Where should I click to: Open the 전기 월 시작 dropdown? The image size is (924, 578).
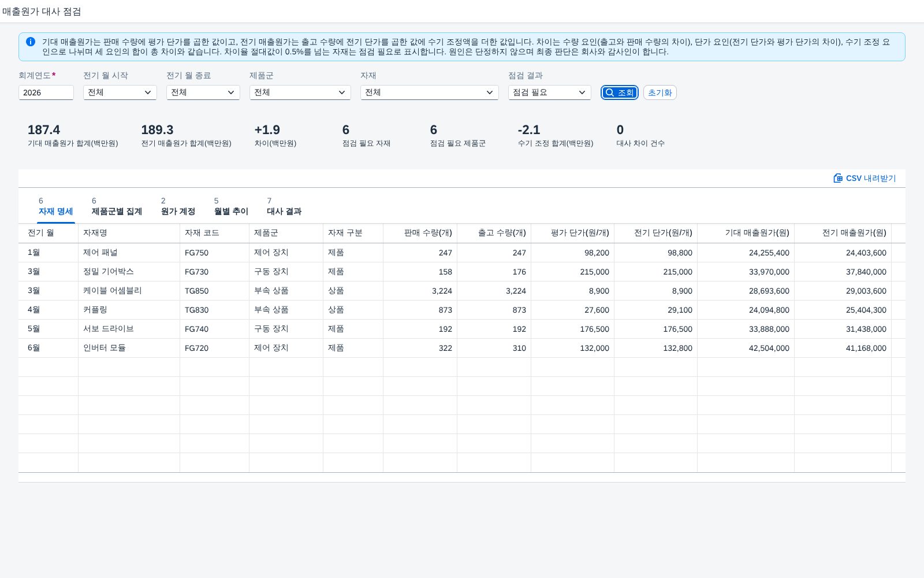pos(120,92)
